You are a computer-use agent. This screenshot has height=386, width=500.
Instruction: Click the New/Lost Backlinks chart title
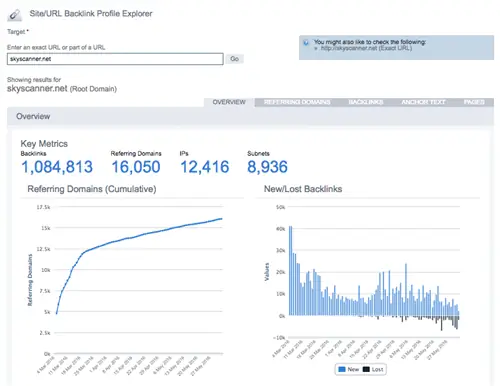[303, 189]
